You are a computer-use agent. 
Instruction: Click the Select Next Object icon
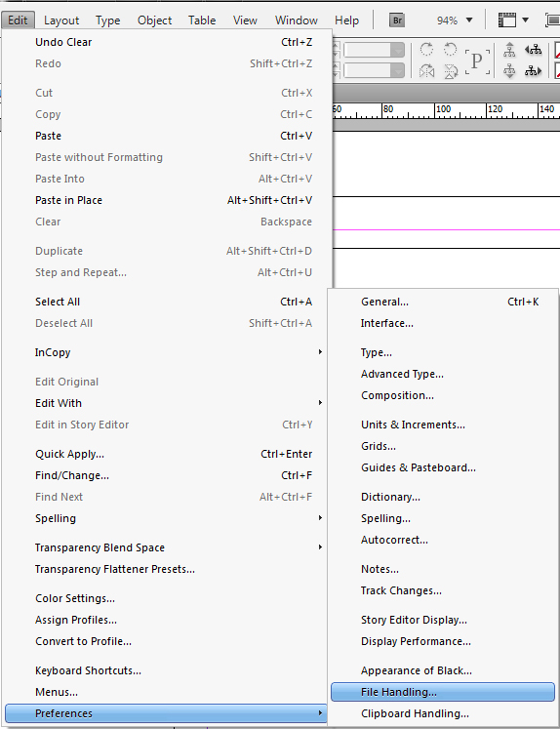(x=533, y=71)
